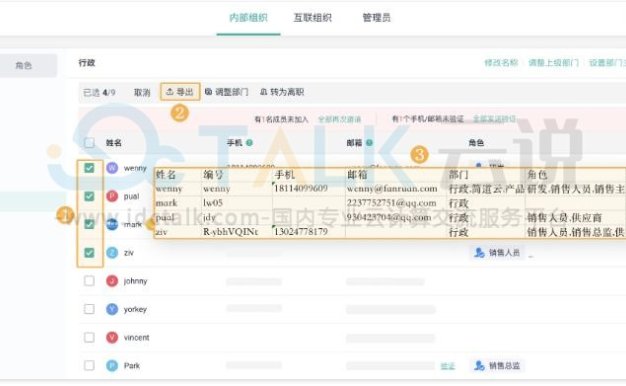Click the 调整部门 button
The image size is (626, 386).
click(x=226, y=92)
